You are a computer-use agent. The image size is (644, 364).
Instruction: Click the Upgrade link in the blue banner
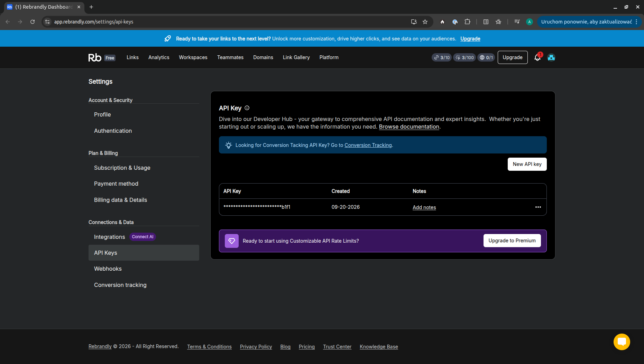pos(470,39)
